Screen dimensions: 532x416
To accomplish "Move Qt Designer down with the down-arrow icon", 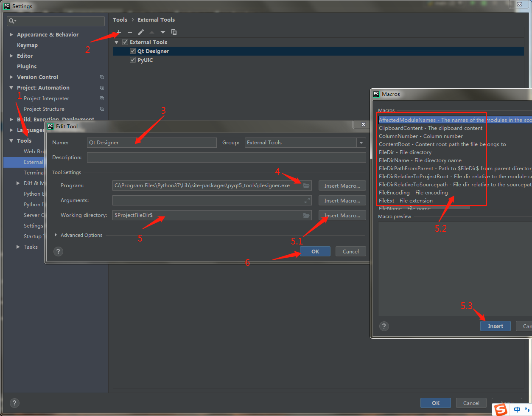I will coord(163,32).
